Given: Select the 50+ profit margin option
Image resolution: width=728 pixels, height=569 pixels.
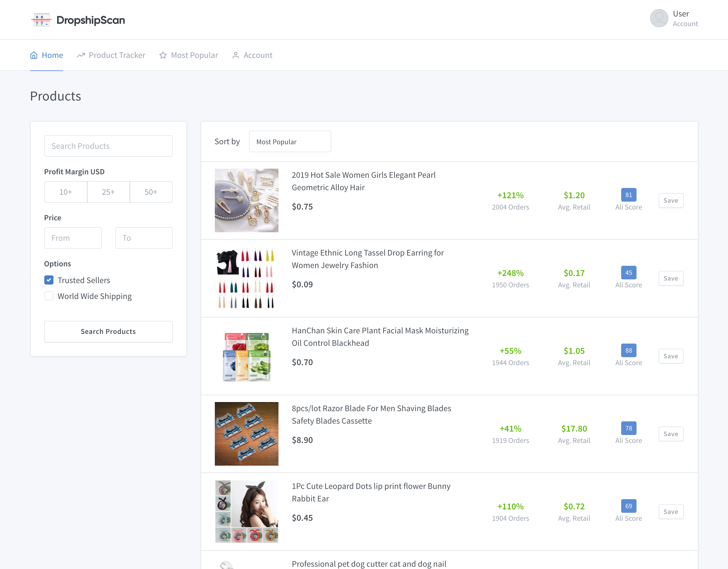Looking at the screenshot, I should click(x=151, y=192).
